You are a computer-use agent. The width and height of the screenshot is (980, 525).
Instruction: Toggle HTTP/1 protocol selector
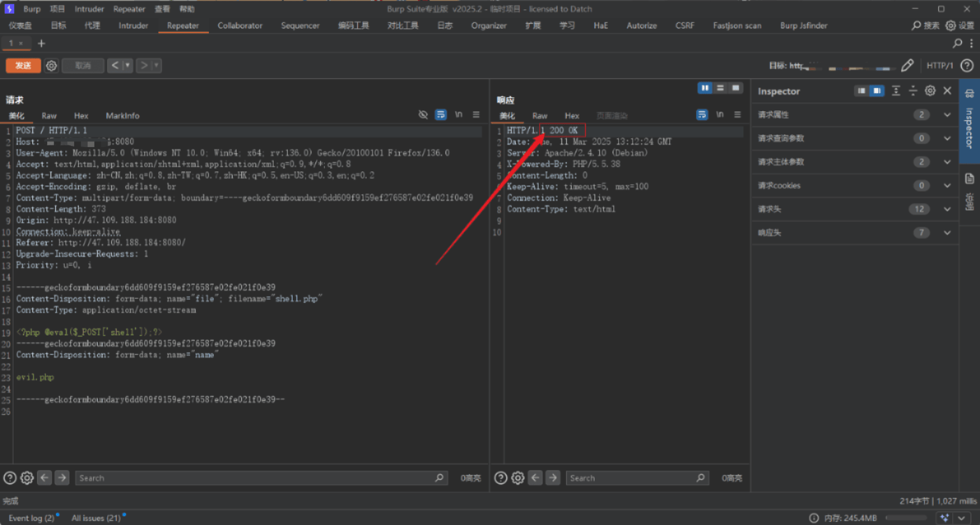939,65
